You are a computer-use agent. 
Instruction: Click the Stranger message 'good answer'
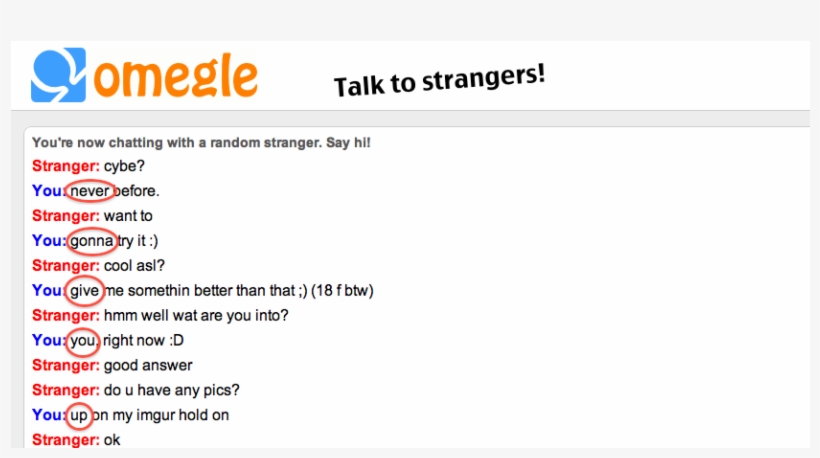[148, 366]
